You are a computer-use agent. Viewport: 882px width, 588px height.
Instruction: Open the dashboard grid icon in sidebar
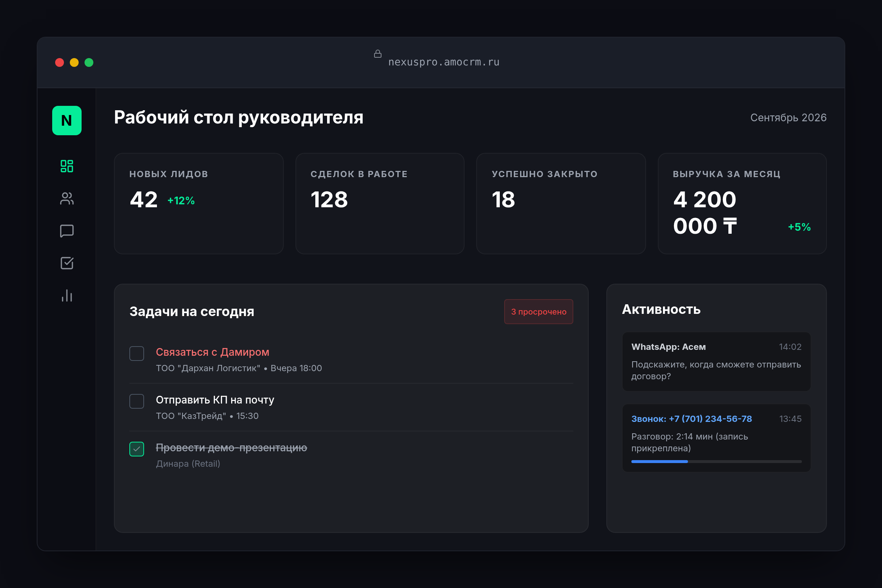point(67,166)
